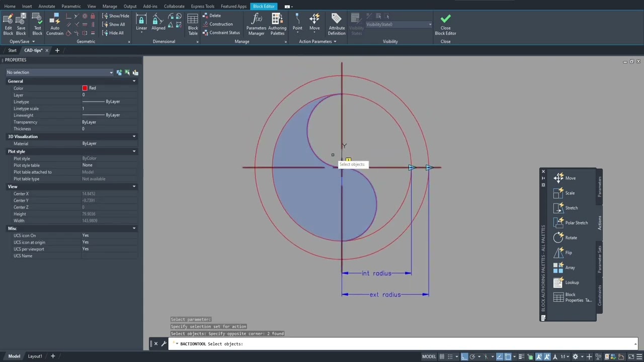This screenshot has width=644, height=362.
Task: Choose the Array action in palette
Action: 564,267
